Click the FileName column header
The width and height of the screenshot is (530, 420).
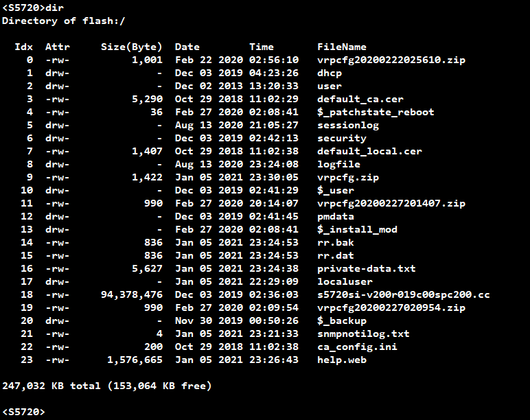pos(342,47)
